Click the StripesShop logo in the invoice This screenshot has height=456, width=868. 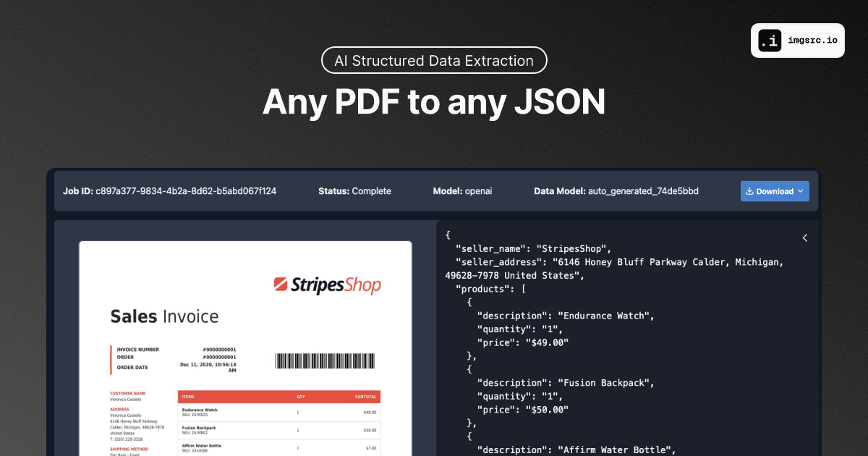coord(328,284)
